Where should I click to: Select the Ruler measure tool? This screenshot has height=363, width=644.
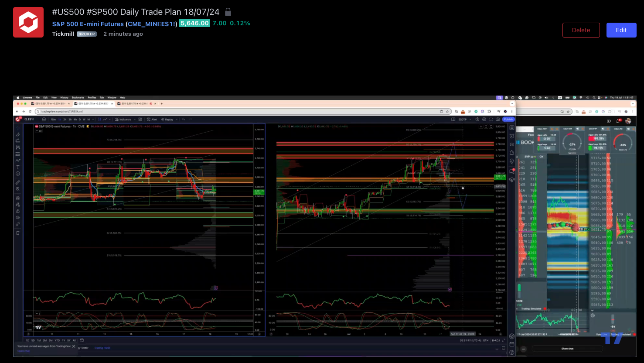[18, 183]
